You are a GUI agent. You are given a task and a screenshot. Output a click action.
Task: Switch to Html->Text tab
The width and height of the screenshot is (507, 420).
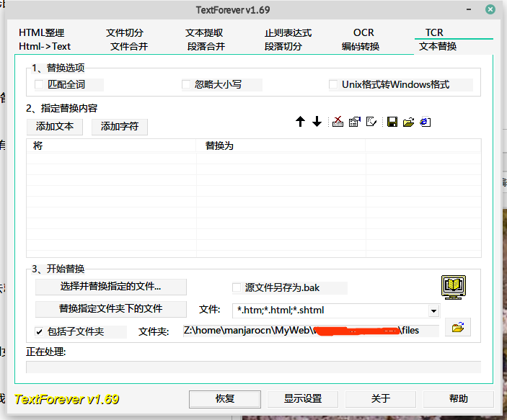pyautogui.click(x=45, y=47)
